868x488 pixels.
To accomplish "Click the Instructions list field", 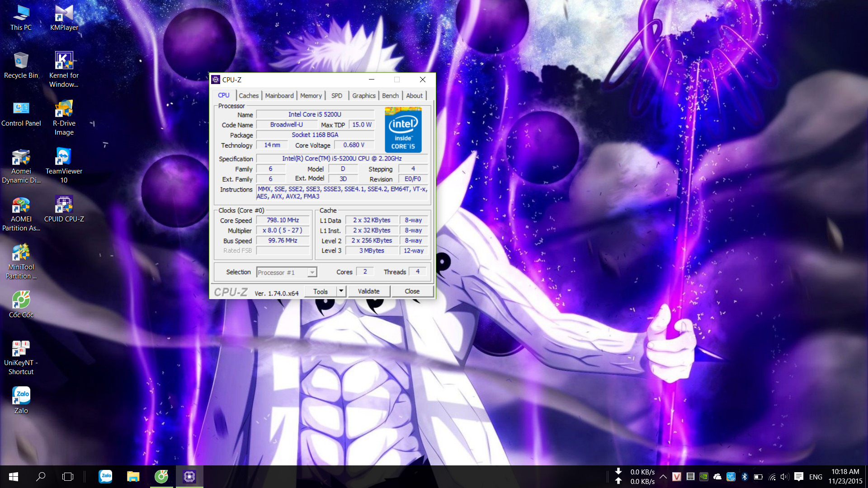I will [342, 193].
